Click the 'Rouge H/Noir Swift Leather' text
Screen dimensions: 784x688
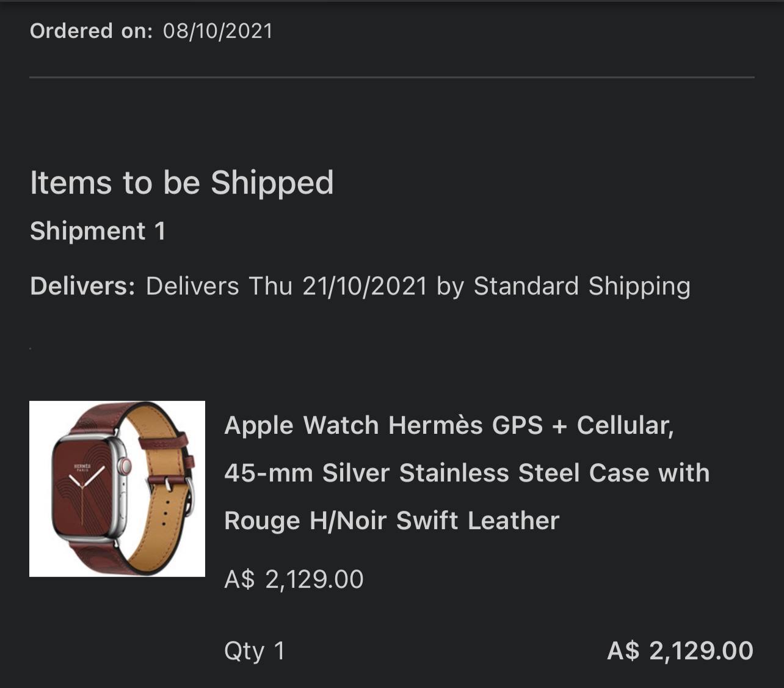(x=391, y=521)
